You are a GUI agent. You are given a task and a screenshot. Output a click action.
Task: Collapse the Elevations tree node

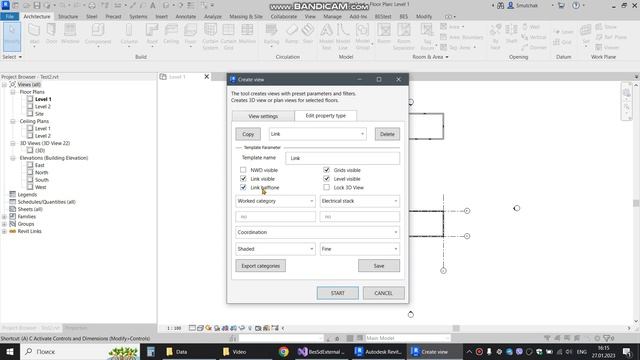point(13,158)
